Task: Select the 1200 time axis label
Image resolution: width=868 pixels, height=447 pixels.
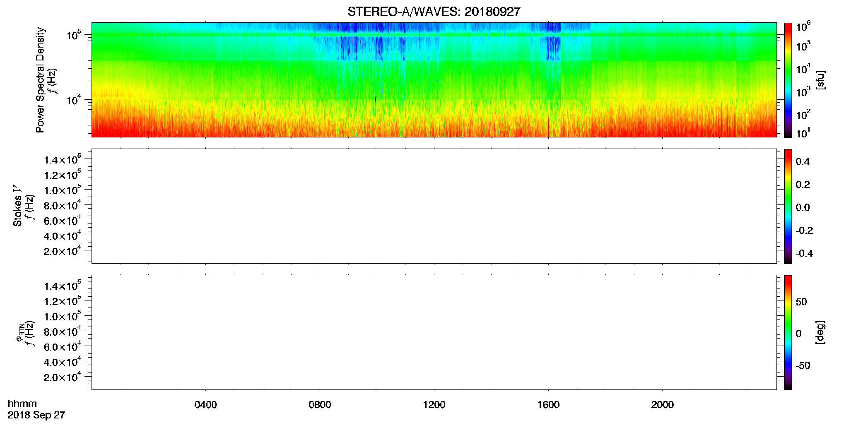Action: 434,405
